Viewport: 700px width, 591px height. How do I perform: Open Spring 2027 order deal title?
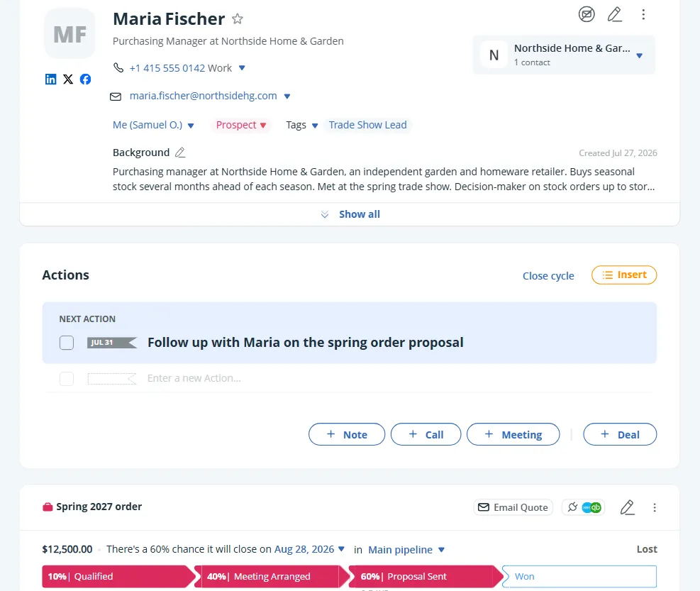99,507
